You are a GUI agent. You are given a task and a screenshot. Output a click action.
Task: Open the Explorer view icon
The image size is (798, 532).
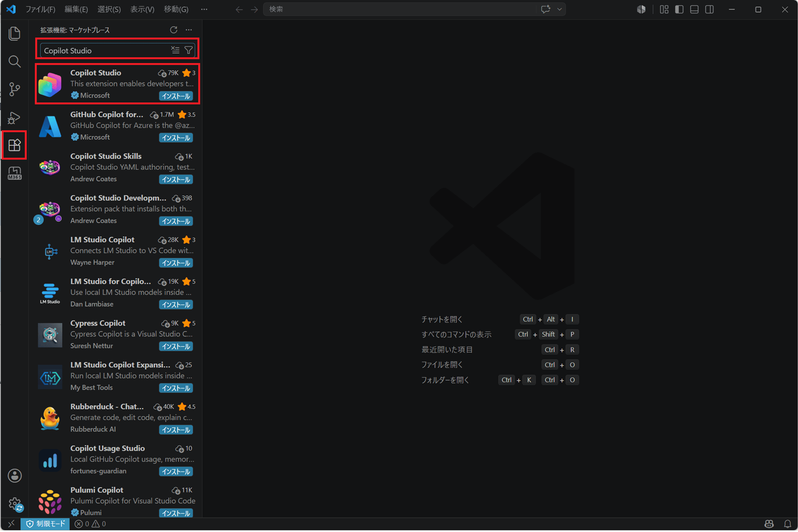14,34
